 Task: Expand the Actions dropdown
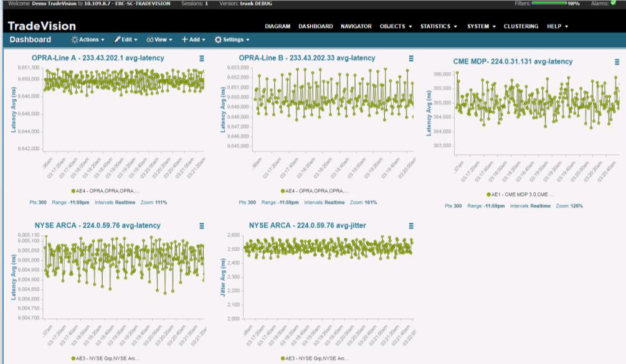88,40
